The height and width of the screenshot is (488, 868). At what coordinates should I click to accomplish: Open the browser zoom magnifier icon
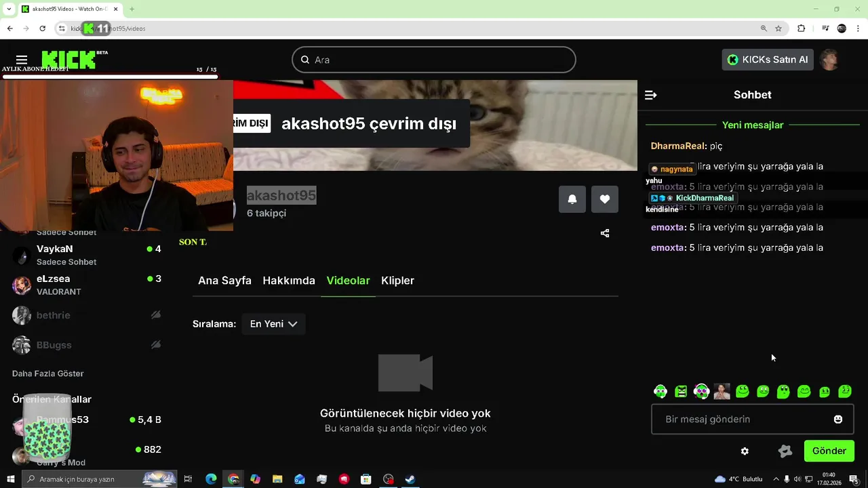tap(764, 28)
